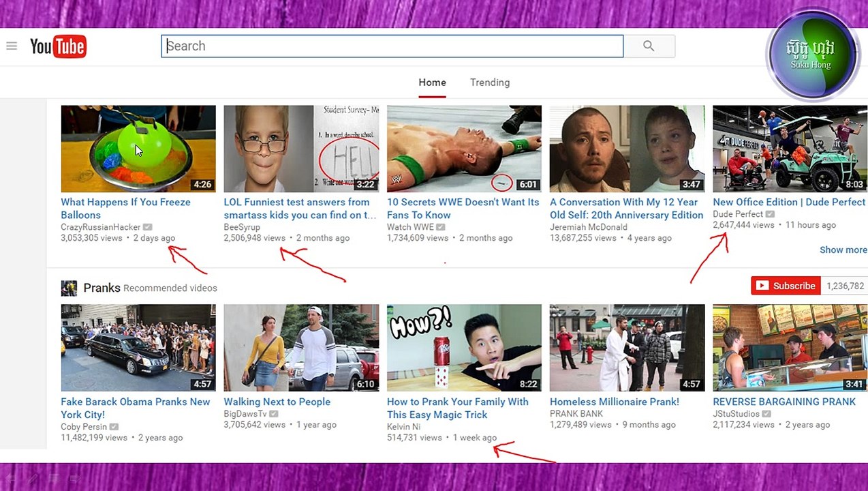This screenshot has width=868, height=491.
Task: Visit the Kelvin Ni channel
Action: click(403, 427)
